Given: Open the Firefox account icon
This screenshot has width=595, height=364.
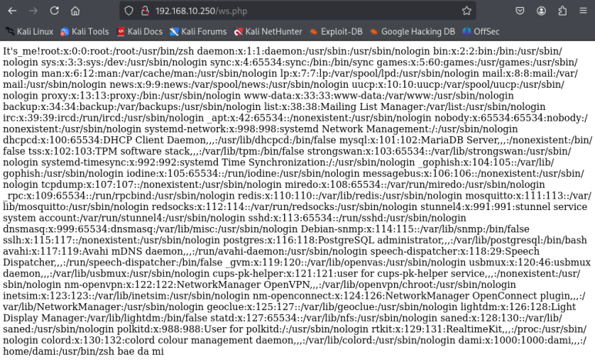Looking at the screenshot, I should click(x=541, y=11).
